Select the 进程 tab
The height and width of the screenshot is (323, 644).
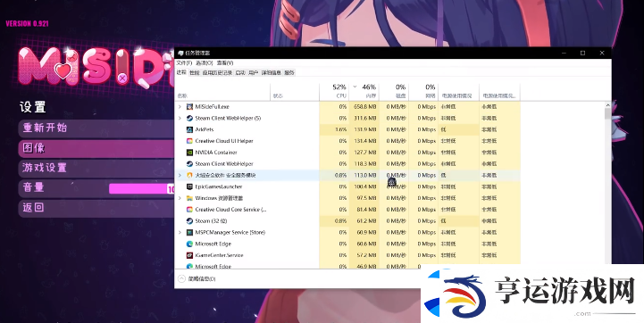(181, 72)
